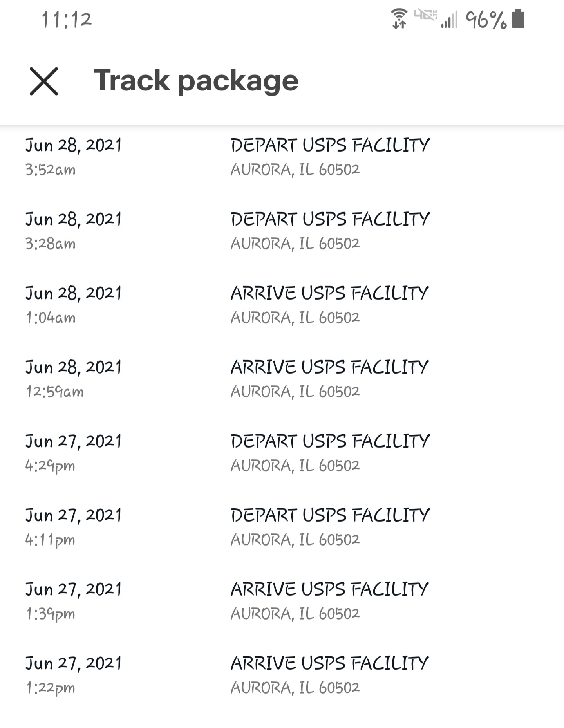The height and width of the screenshot is (728, 564).
Task: Tap the battery icon in status bar
Action: [x=518, y=19]
